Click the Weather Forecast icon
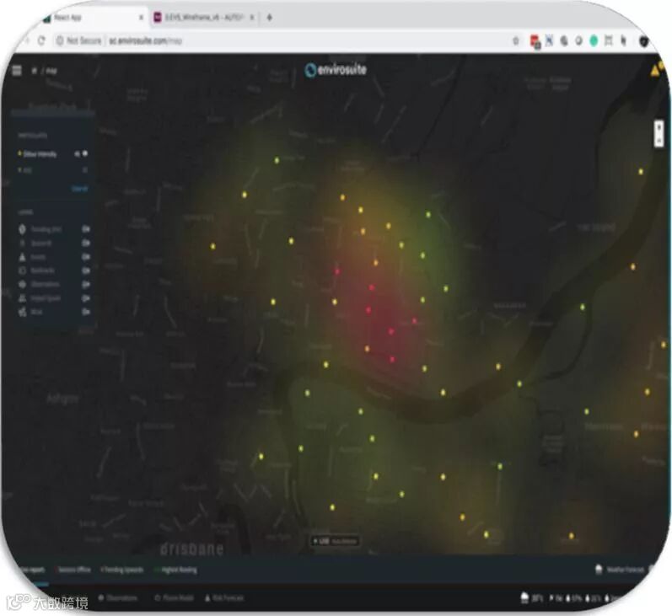The width and height of the screenshot is (672, 616). click(599, 570)
